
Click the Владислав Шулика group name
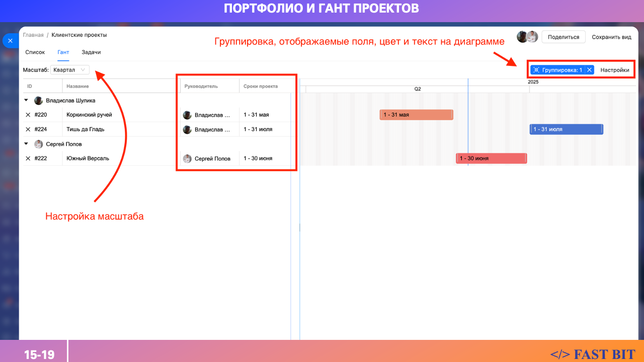click(70, 101)
